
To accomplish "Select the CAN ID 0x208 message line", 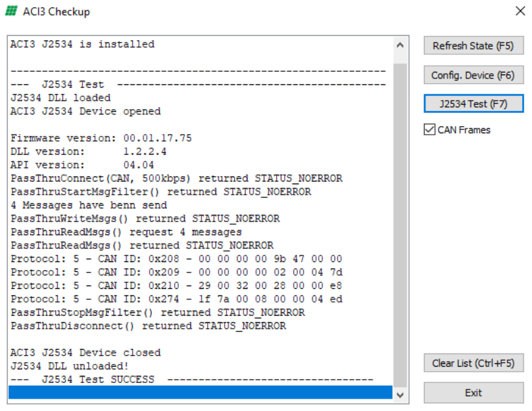I will (x=165, y=258).
